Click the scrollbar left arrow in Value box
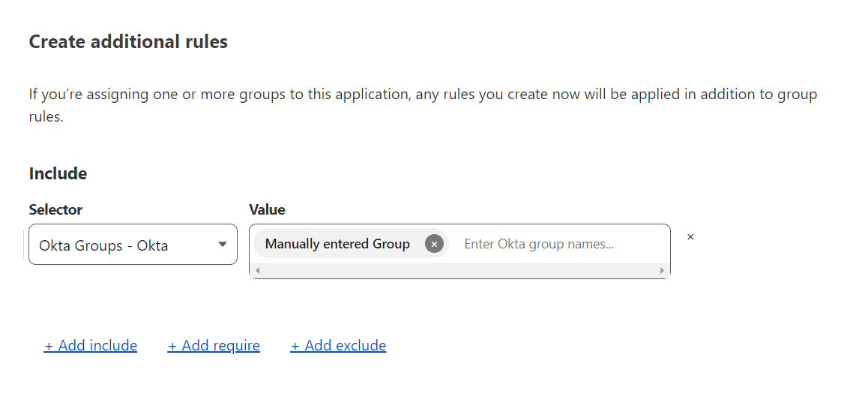Screen dimensions: 868x400 257,270
